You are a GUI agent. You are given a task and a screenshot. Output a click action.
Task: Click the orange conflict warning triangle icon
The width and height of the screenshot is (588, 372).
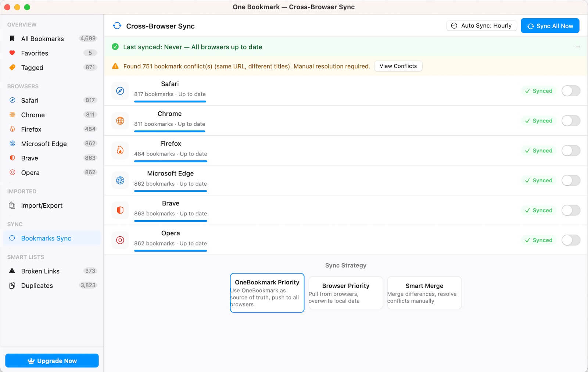[x=115, y=66]
